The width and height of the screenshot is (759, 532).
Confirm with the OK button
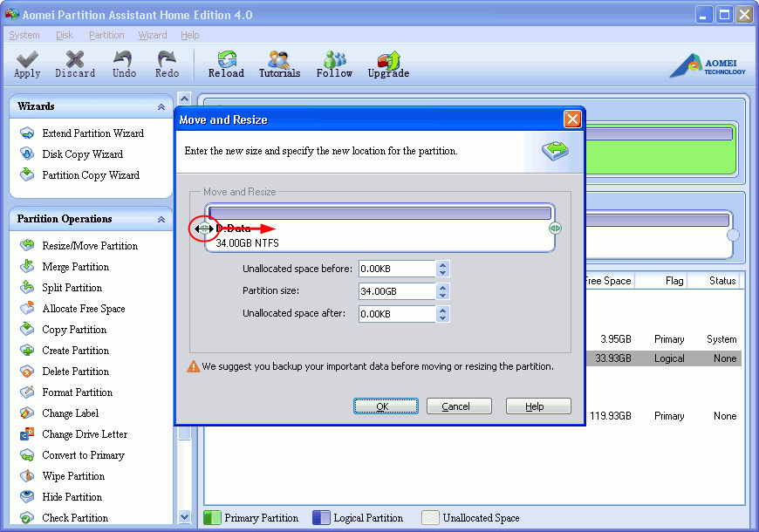click(386, 406)
